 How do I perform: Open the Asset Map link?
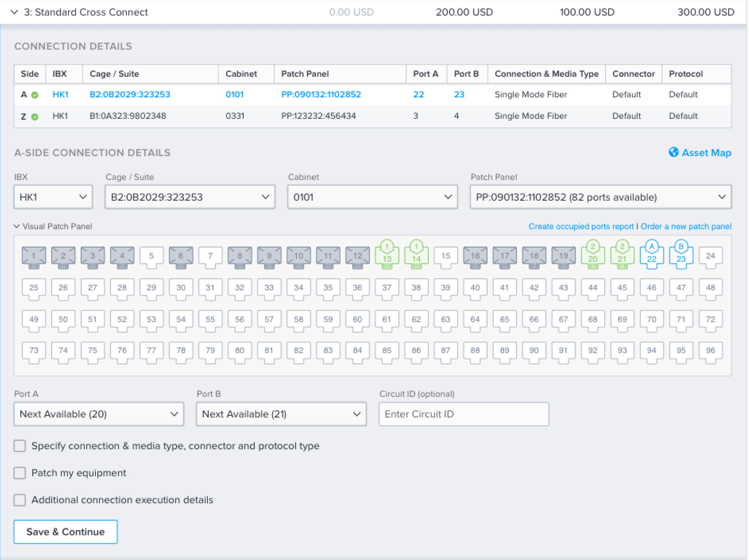point(700,153)
